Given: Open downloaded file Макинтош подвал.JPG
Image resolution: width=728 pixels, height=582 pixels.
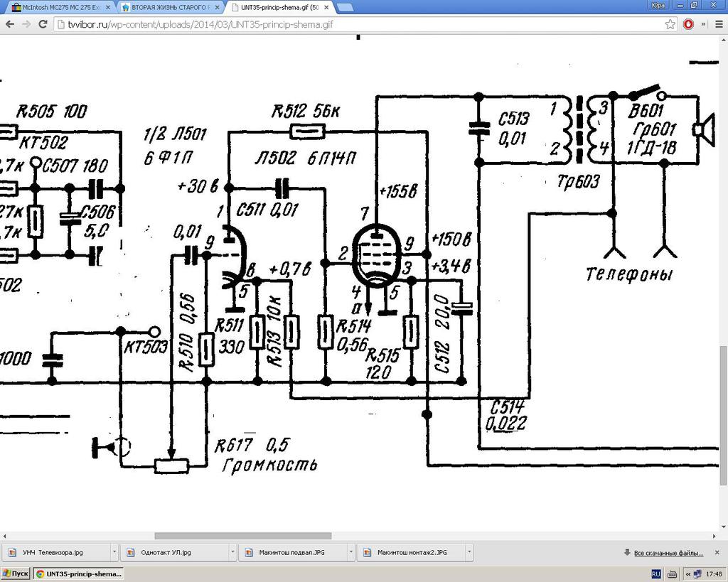Looking at the screenshot, I should point(294,552).
